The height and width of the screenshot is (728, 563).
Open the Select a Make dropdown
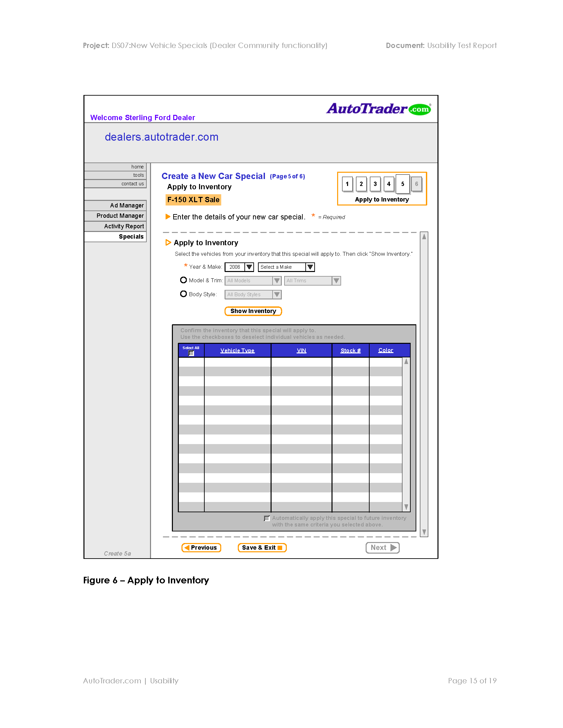(286, 267)
